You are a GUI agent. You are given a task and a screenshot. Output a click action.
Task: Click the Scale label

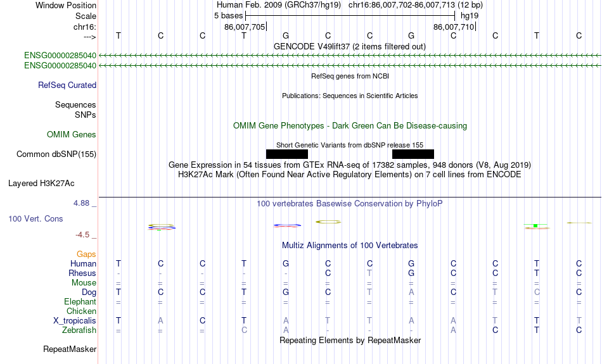click(x=86, y=16)
